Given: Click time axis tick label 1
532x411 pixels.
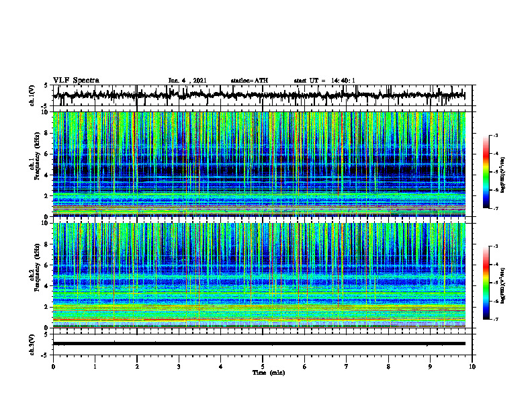Looking at the screenshot, I should tap(95, 367).
